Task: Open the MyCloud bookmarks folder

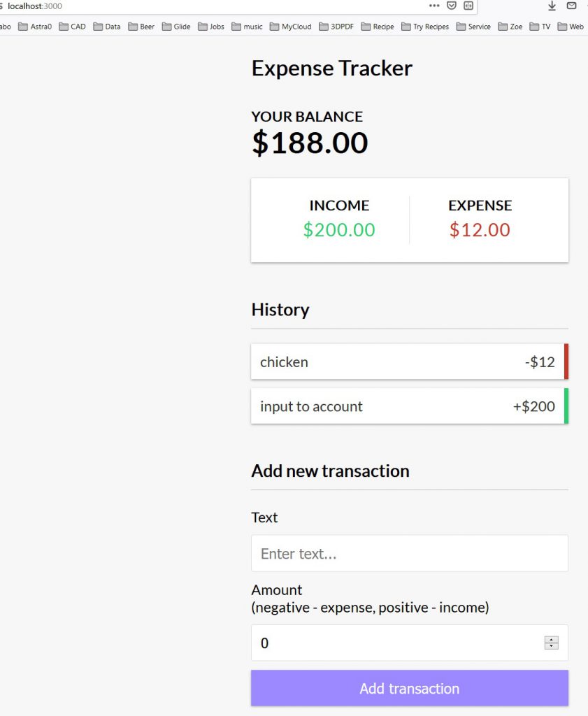Action: pyautogui.click(x=293, y=27)
